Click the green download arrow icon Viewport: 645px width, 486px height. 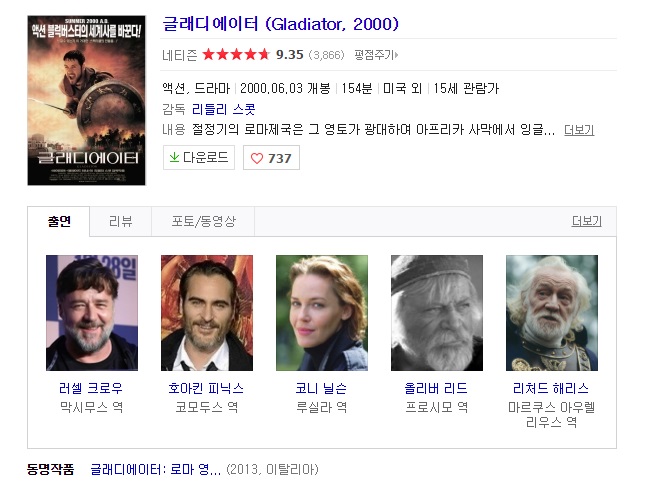tap(174, 157)
